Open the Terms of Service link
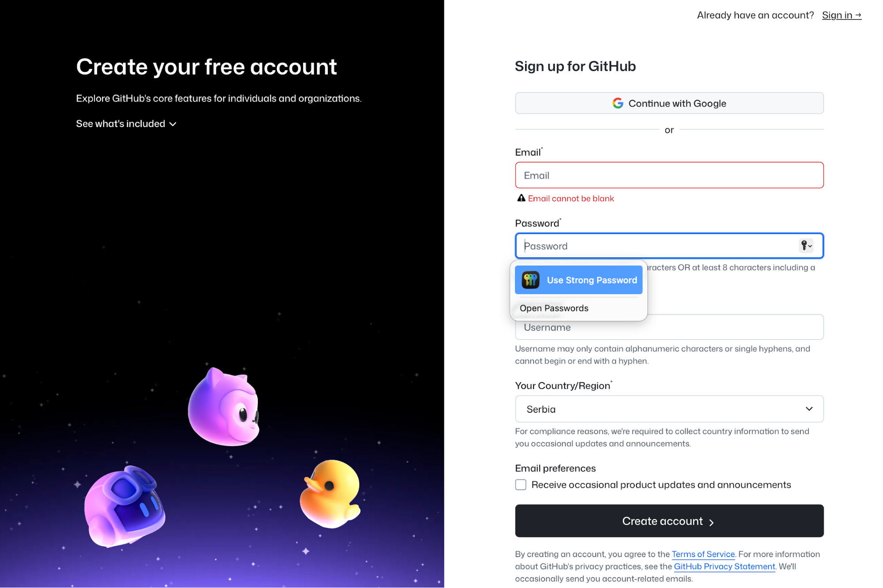Screen dimensions: 883x588 [x=703, y=554]
